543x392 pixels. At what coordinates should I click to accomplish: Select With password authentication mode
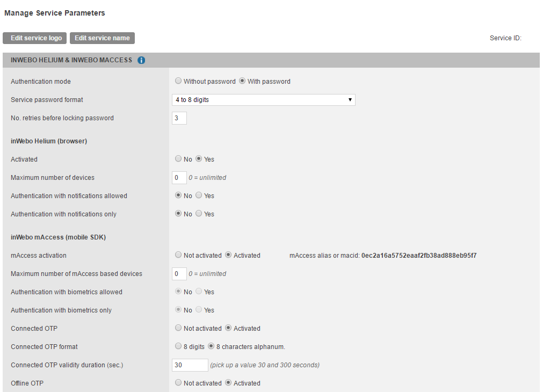click(x=242, y=82)
